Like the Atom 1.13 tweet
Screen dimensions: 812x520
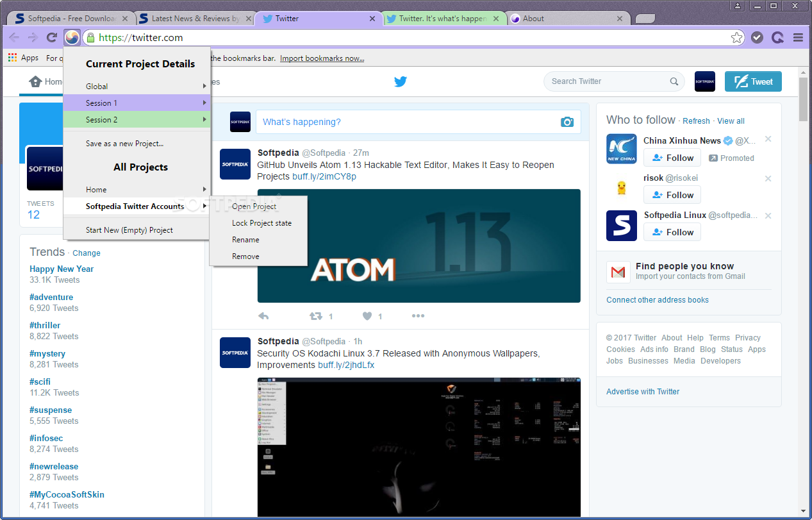[x=367, y=316]
